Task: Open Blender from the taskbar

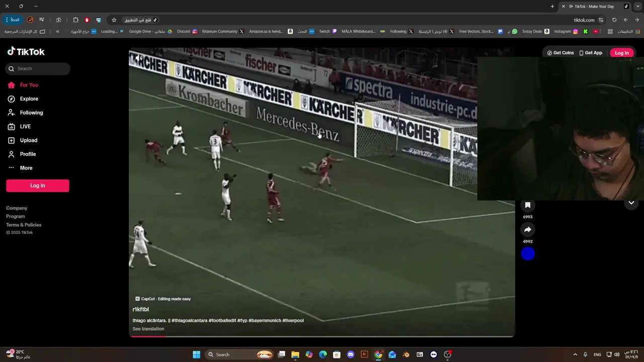Action: (x=406, y=354)
